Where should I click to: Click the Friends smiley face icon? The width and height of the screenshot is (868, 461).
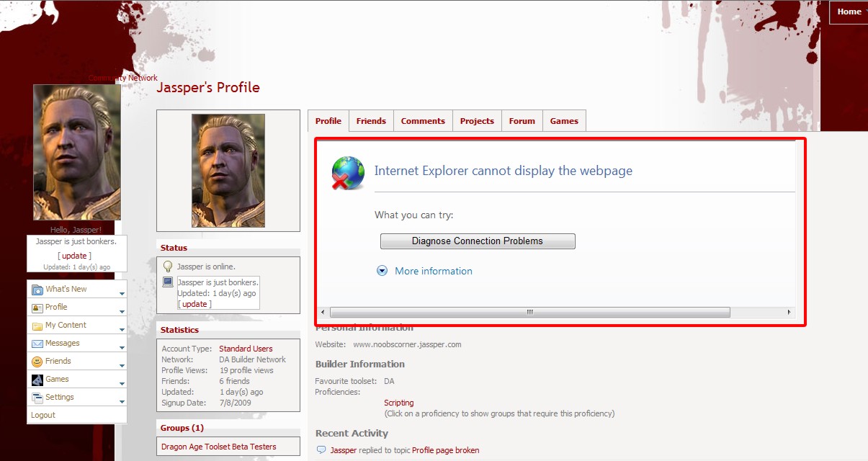(37, 362)
